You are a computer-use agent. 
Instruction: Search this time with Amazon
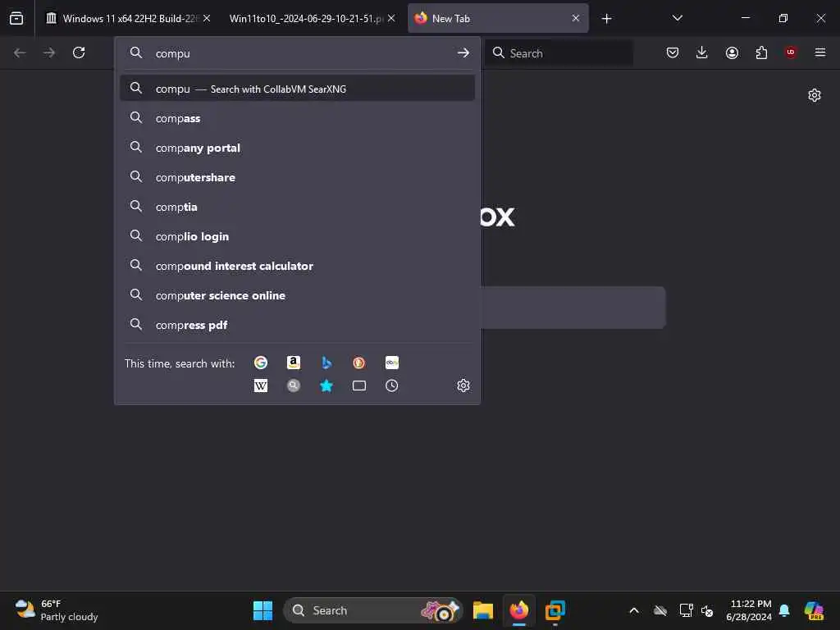coord(293,363)
